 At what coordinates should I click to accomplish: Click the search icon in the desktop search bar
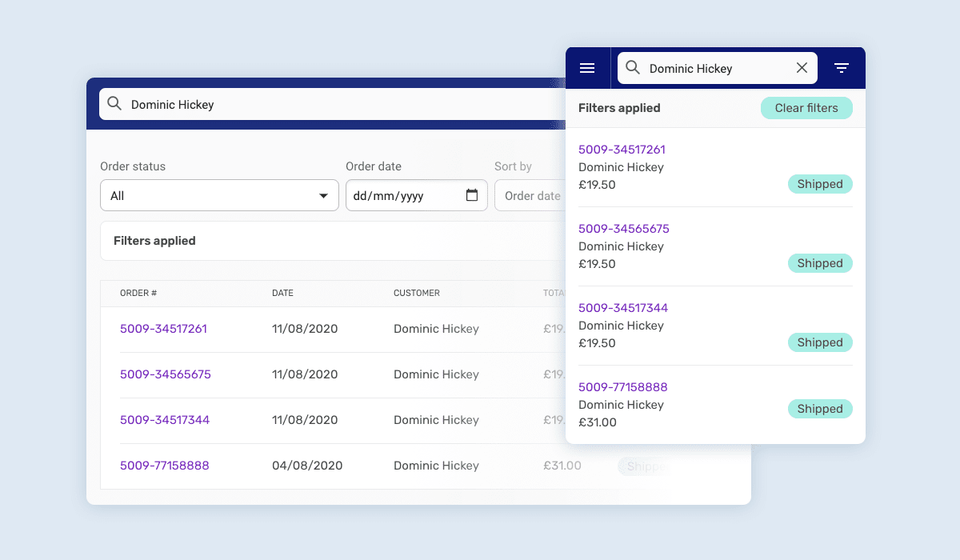coord(114,104)
